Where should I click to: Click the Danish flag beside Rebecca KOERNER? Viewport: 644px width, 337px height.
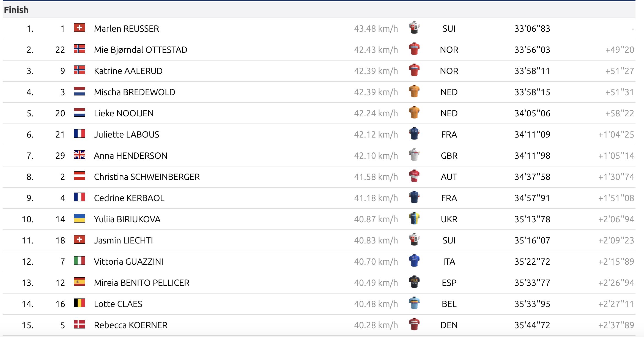(x=80, y=324)
